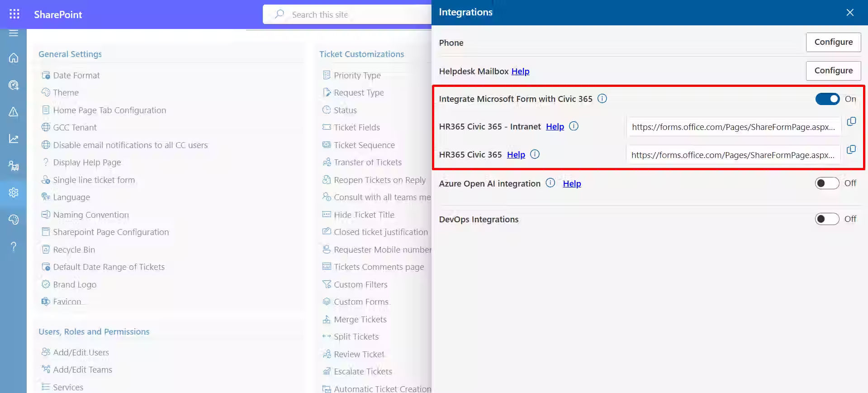Click the Language settings icon

click(46, 197)
